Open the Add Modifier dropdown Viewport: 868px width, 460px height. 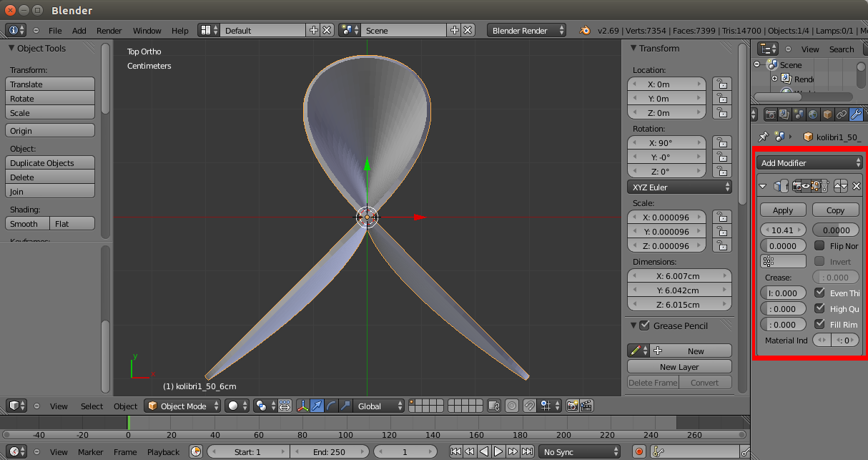click(x=809, y=163)
